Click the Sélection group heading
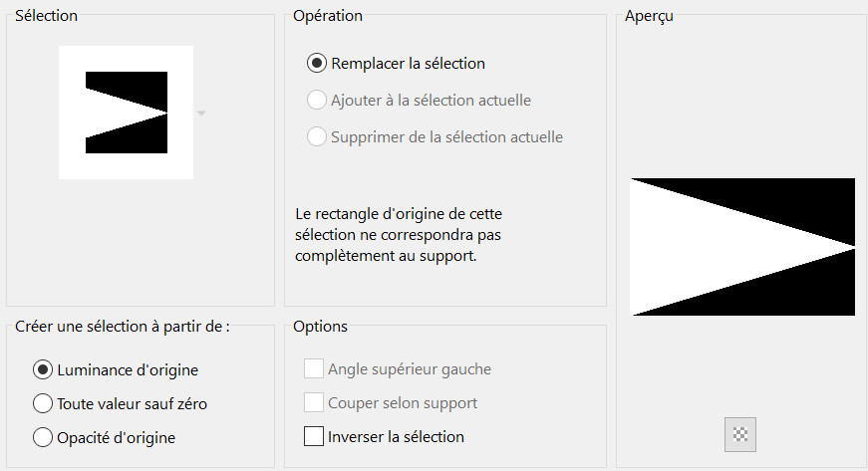Viewport: 868px width, 471px height. pyautogui.click(x=46, y=15)
